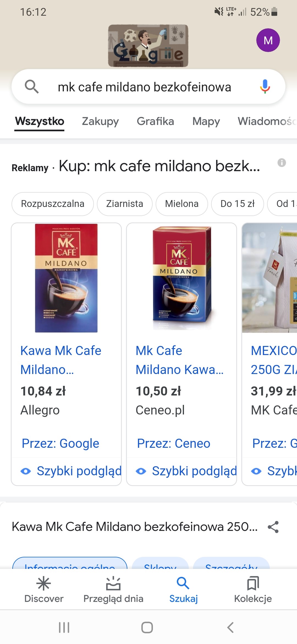
Task: Tap the Android back arrow
Action: (x=230, y=627)
